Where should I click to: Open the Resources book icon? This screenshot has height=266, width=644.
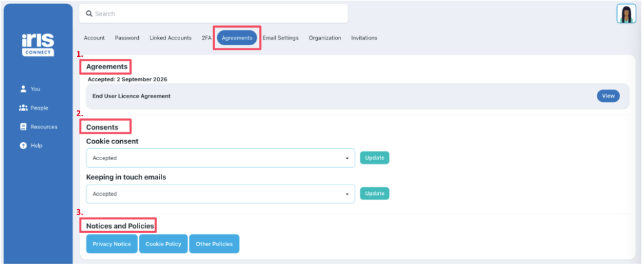coord(23,127)
